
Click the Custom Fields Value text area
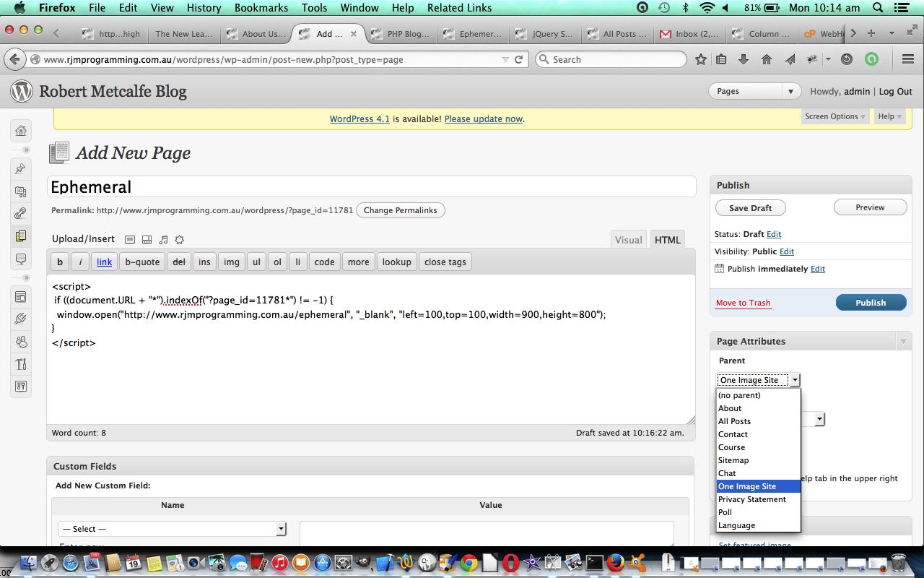tap(487, 534)
